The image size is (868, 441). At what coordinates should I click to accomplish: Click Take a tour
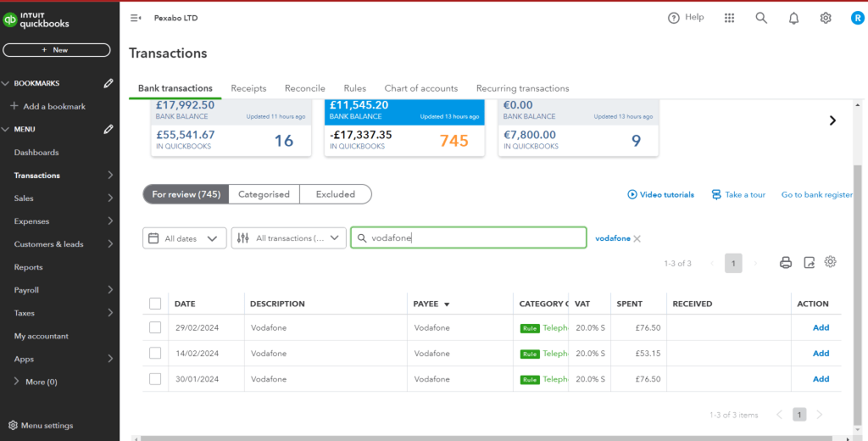[738, 194]
